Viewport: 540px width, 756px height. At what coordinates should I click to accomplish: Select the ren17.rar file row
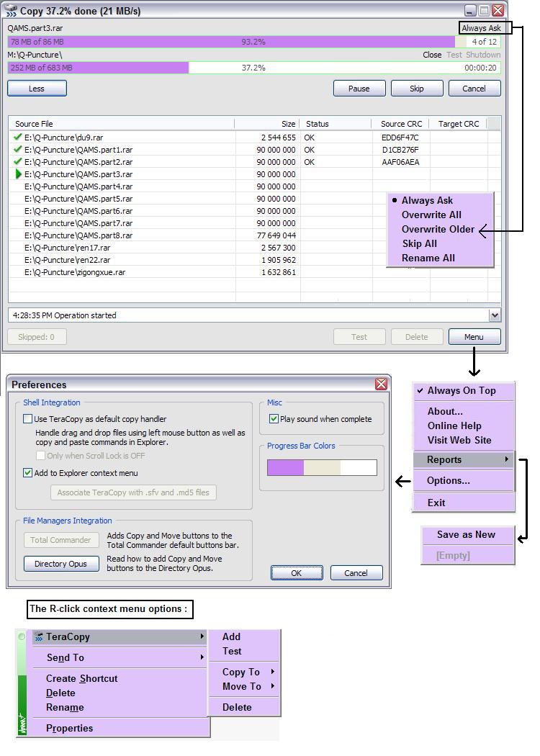(x=255, y=248)
